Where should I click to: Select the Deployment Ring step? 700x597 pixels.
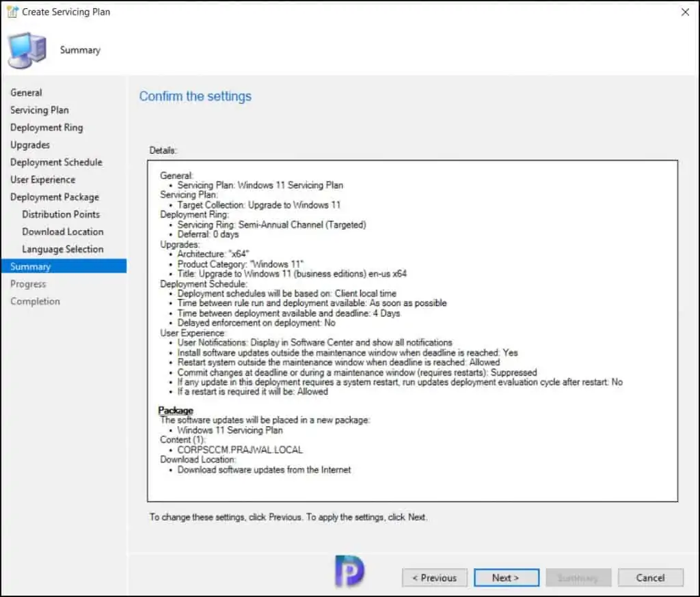pyautogui.click(x=46, y=127)
